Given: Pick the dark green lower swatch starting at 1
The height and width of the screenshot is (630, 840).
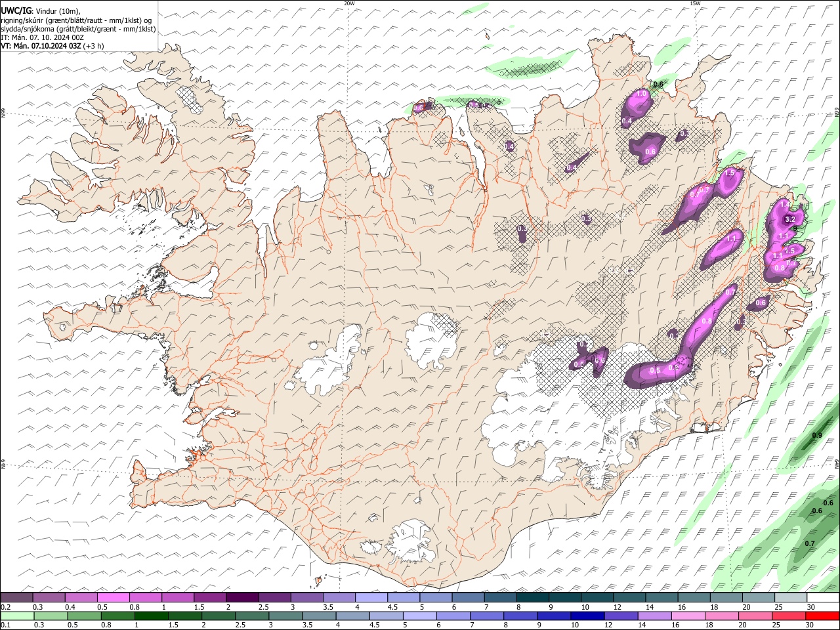Looking at the screenshot, I should 151,616.
